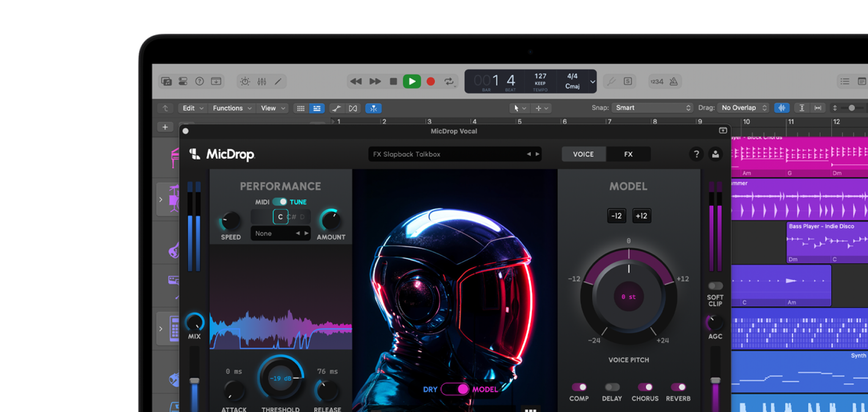Toggle the Cycle loop icon
This screenshot has height=412, width=868.
449,81
